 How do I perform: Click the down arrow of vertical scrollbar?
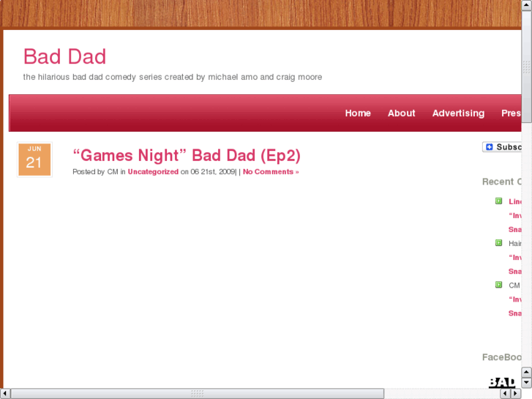pos(527,382)
